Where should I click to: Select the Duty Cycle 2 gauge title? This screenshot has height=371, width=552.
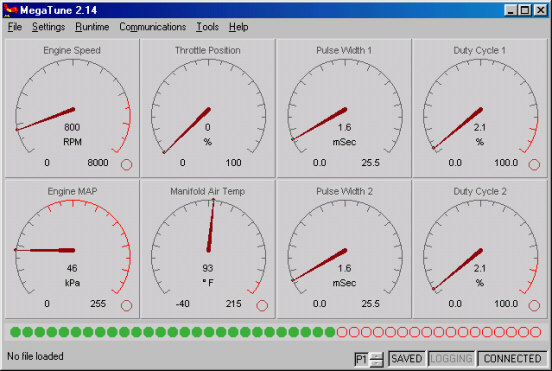click(x=479, y=191)
